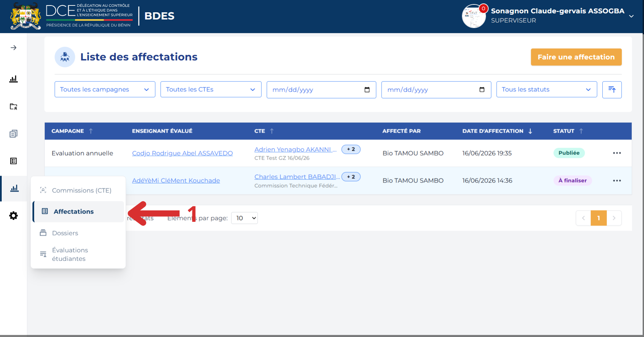Sort by the Campagne column arrow
Screen dimensions: 644x337
click(91, 131)
